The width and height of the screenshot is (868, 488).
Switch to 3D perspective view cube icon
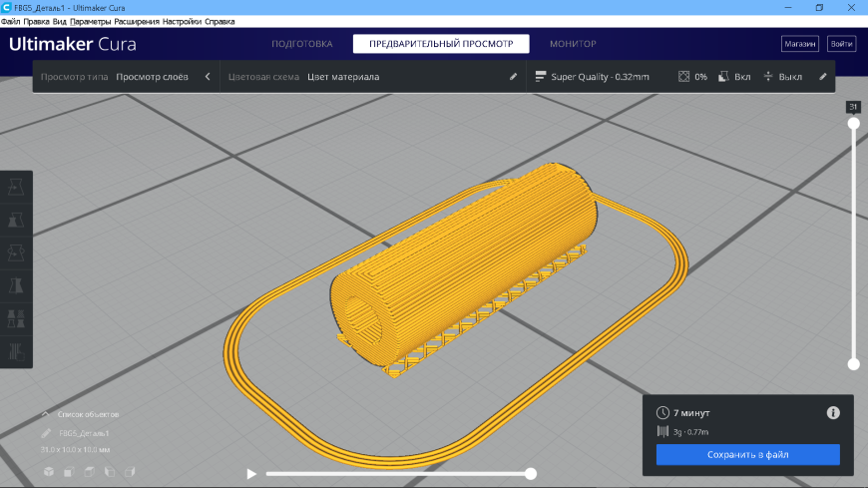[x=49, y=471]
